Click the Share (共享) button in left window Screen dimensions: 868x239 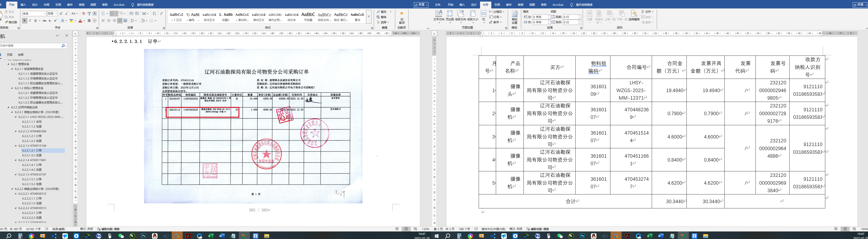[421, 5]
